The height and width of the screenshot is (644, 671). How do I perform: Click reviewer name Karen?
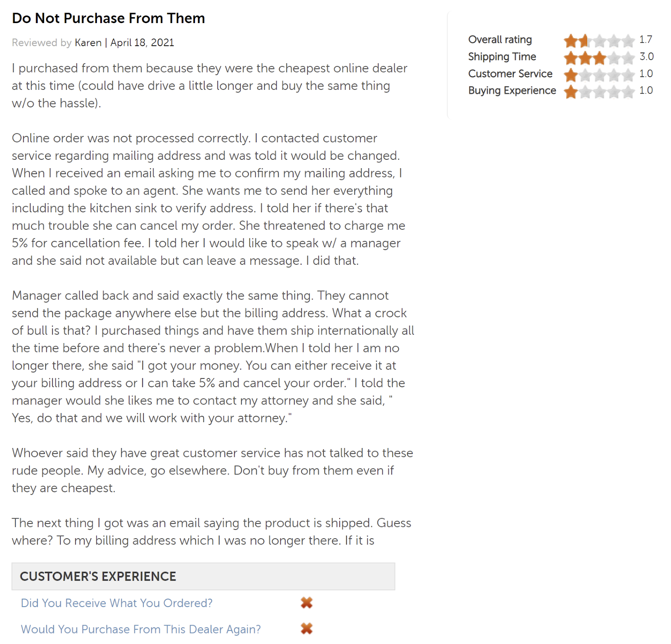tap(88, 43)
